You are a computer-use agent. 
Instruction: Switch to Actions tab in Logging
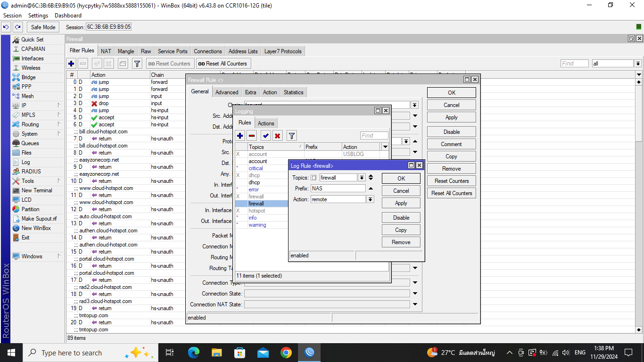pos(266,123)
